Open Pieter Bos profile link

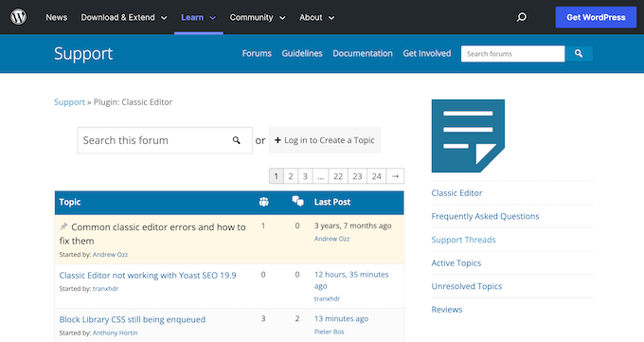(329, 332)
